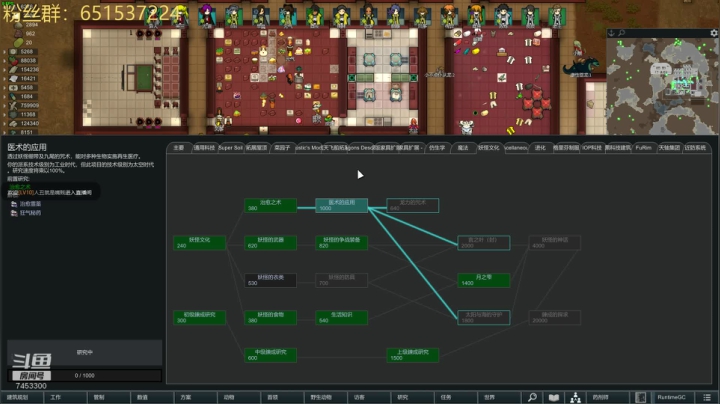Image resolution: width=720 pixels, height=404 pixels.
Task: Select the 4000 cost research node
Action: pyautogui.click(x=555, y=243)
